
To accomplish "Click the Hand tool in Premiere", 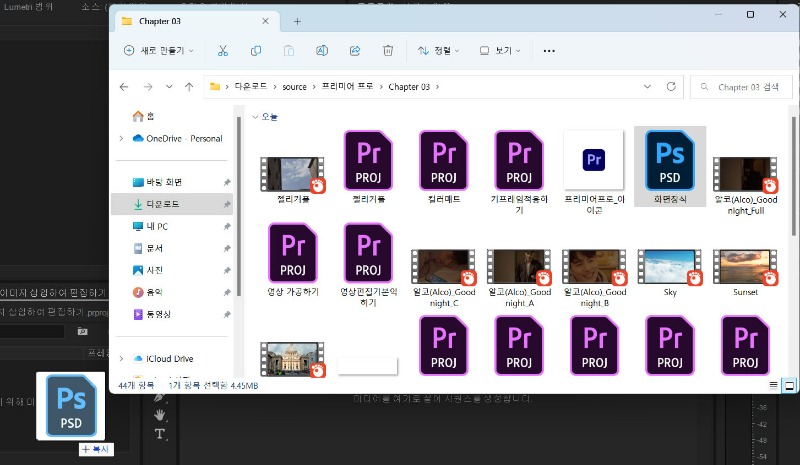I will [160, 414].
